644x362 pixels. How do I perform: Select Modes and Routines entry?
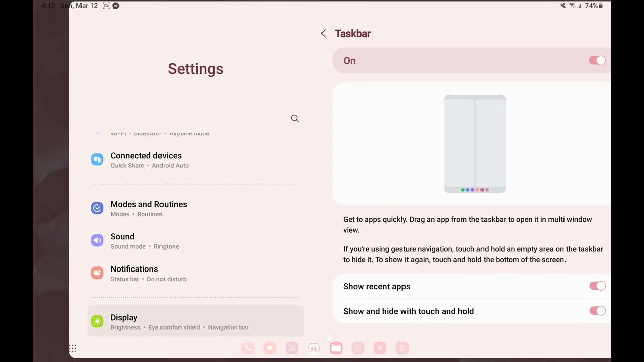[x=196, y=208]
